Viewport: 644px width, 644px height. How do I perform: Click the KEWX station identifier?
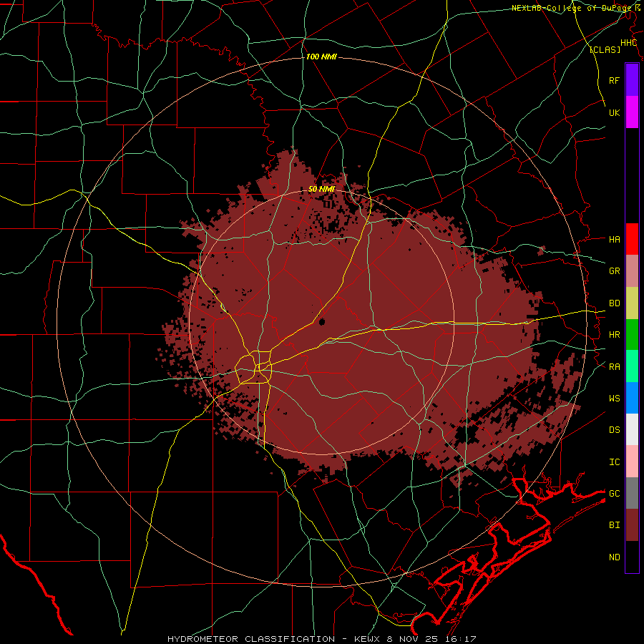[367, 639]
